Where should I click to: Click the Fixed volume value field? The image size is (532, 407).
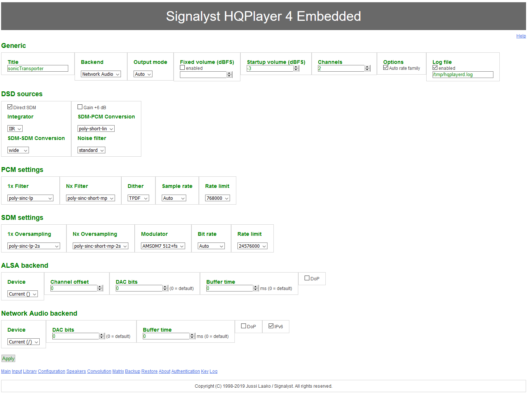(203, 75)
